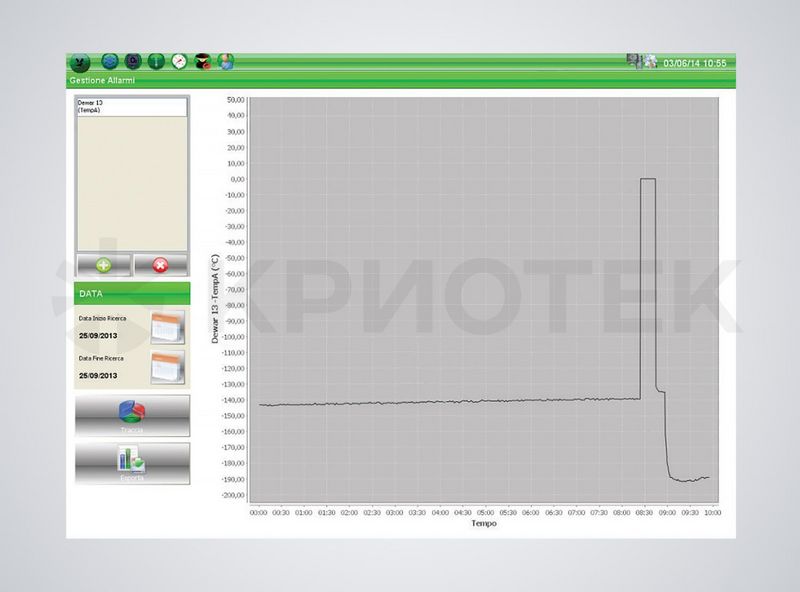This screenshot has height=592, width=800.
Task: Select Dewar 13 (TempA) list entry
Action: click(x=132, y=107)
